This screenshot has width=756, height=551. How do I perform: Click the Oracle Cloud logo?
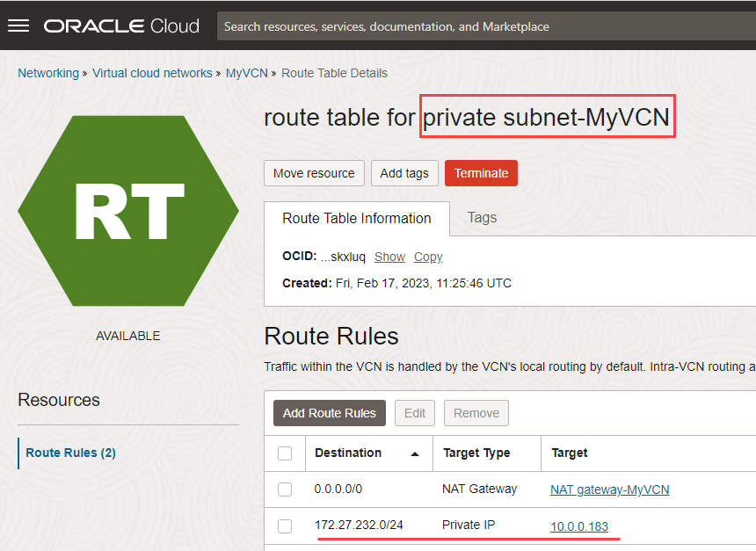(121, 25)
